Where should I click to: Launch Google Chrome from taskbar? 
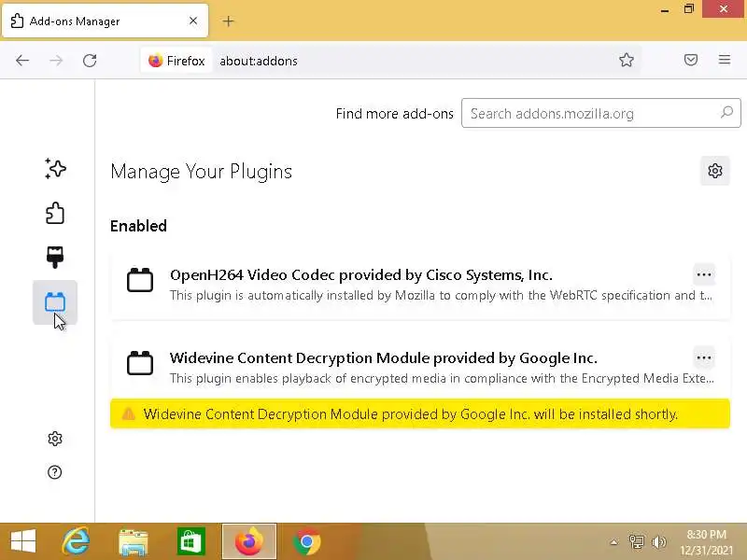click(307, 541)
